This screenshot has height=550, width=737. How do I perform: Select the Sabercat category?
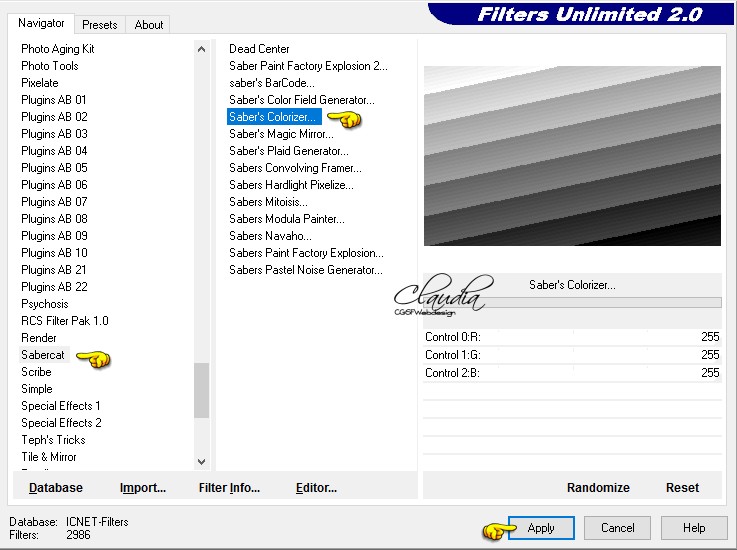43,355
